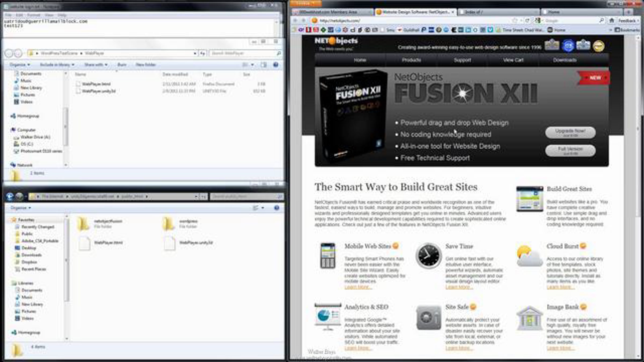Change view icon in public_html Explorer window
Viewport: 644px width, 362px height.
click(255, 208)
